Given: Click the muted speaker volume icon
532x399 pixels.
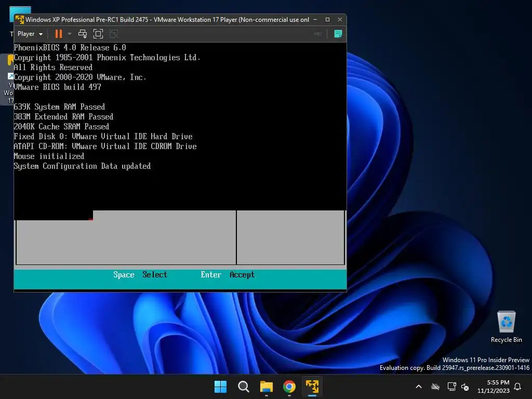Looking at the screenshot, I should coord(465,387).
